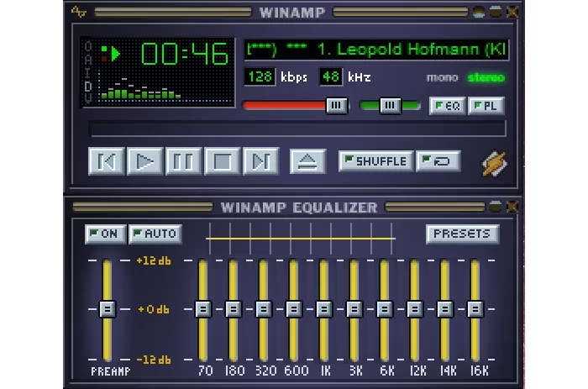Pause the current song
This screenshot has width=588, height=389.
coord(184,161)
